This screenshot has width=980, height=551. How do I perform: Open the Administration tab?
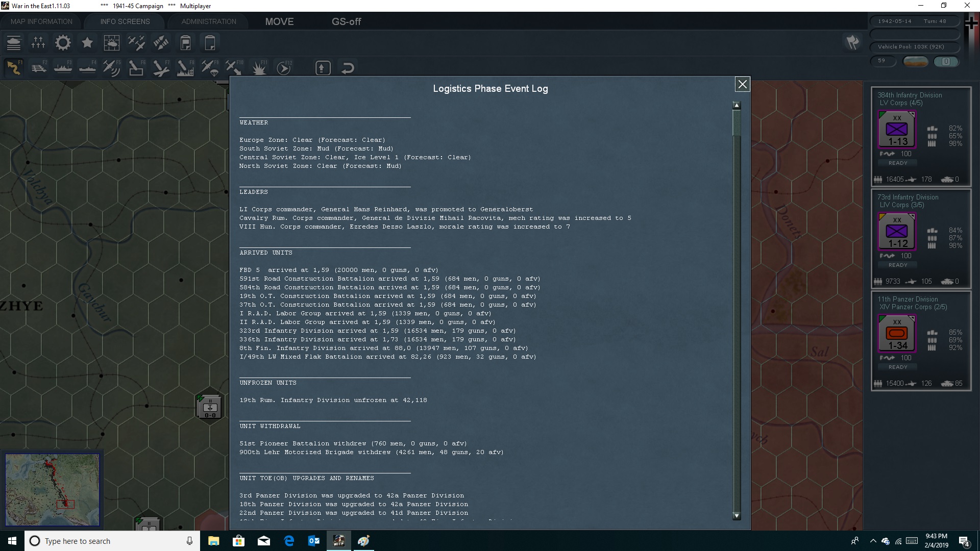click(x=209, y=21)
